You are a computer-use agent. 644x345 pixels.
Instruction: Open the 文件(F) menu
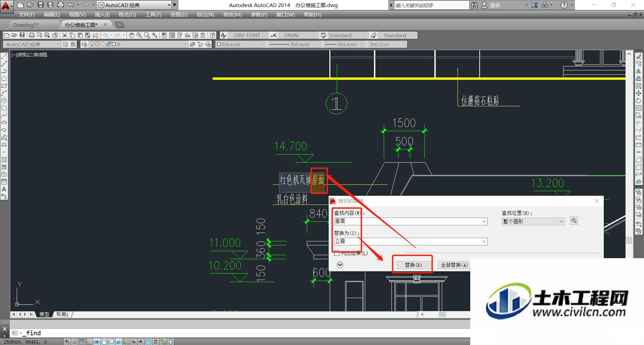point(27,15)
